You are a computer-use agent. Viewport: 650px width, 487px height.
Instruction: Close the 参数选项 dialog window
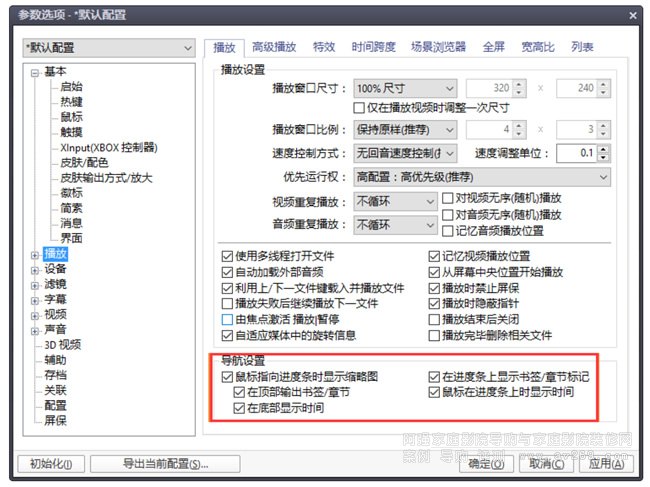coord(629,15)
